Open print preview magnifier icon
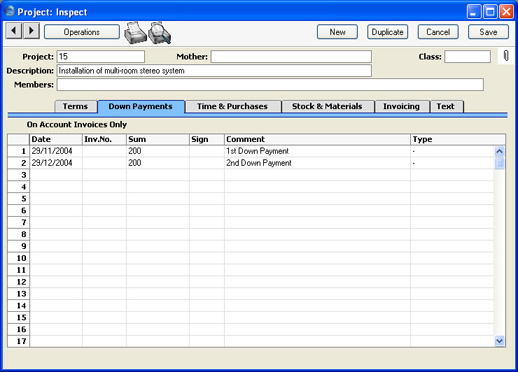518x372 pixels. click(160, 33)
